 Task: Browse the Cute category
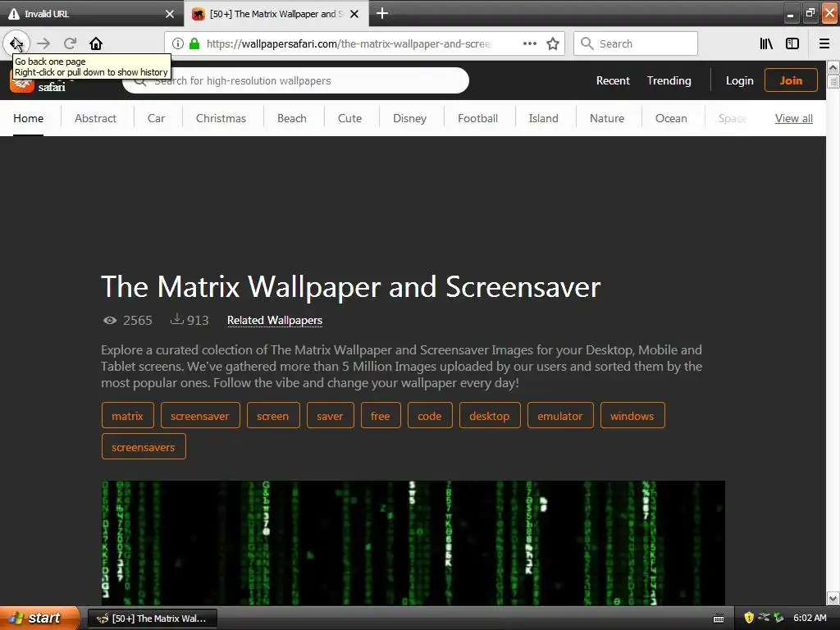(x=349, y=118)
